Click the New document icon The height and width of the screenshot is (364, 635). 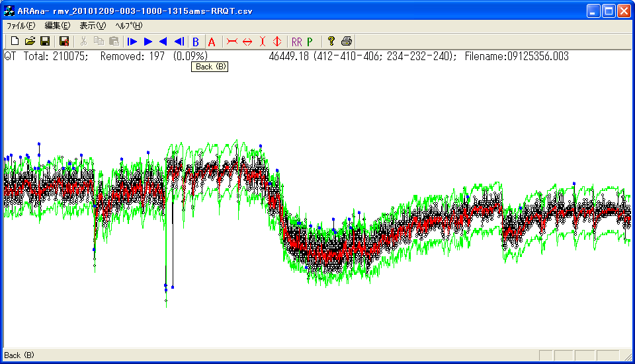[15, 42]
